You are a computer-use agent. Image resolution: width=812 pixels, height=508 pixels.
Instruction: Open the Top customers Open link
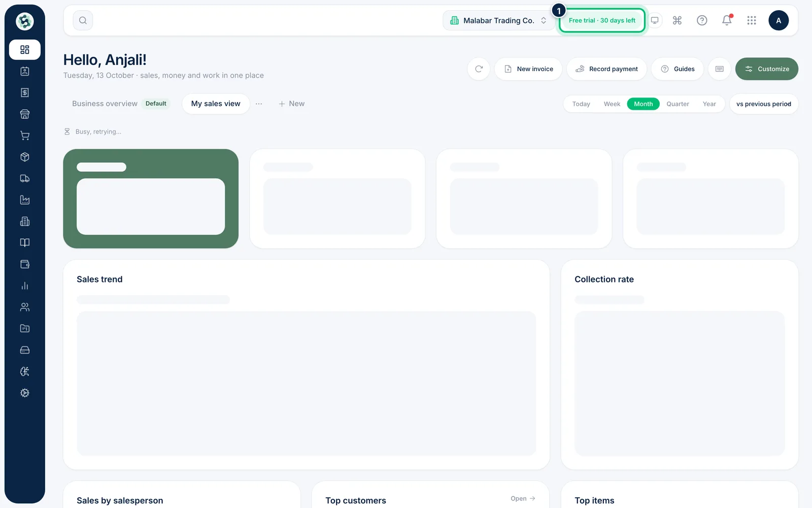click(x=523, y=499)
